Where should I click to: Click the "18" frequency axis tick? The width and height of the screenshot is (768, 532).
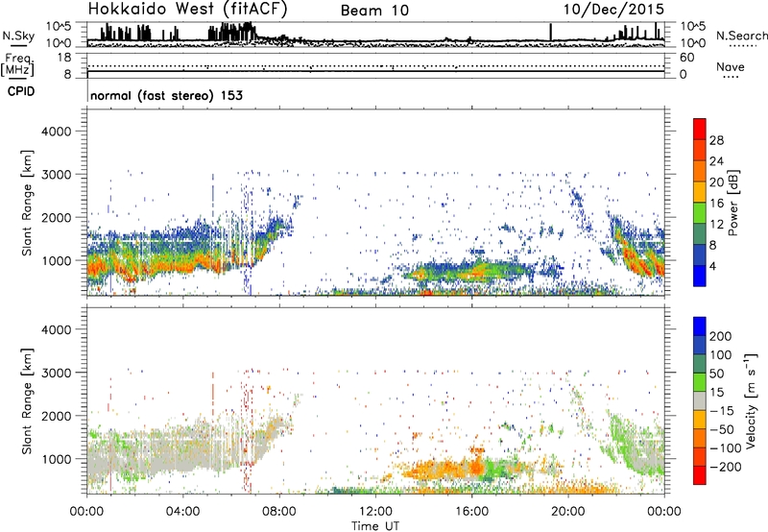click(x=64, y=58)
